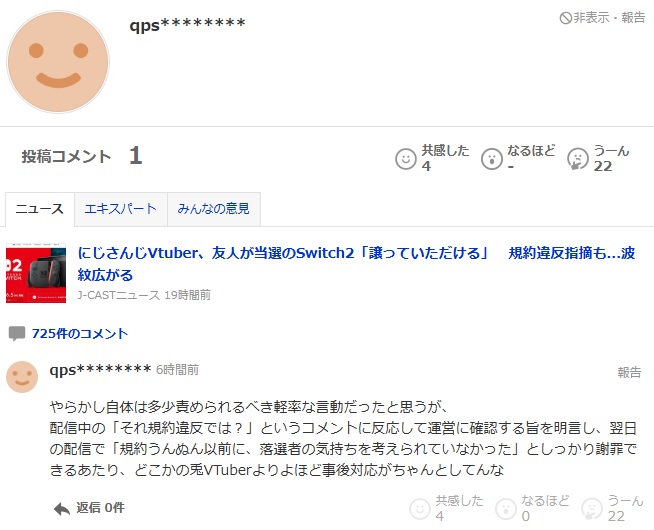Toggle 共感した reaction on the comment
Viewport: 654px width, 530px height.
(446, 508)
